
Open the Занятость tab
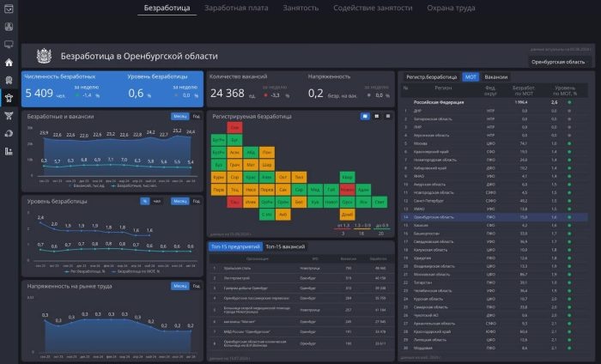[300, 8]
